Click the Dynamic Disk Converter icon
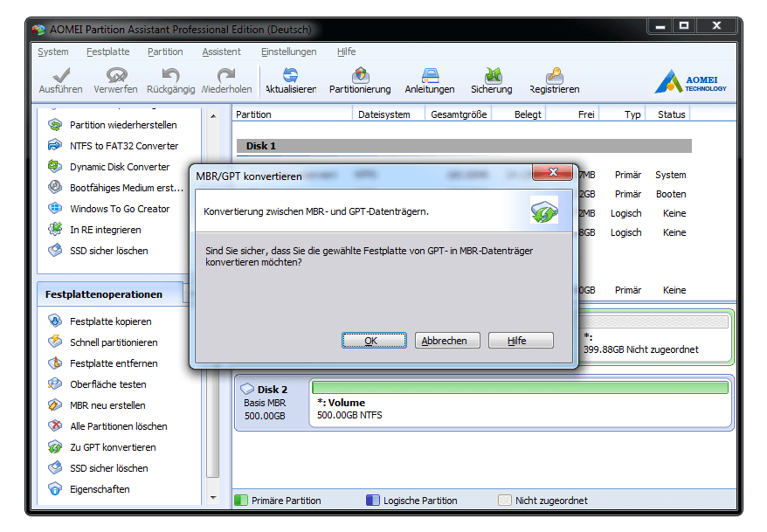767x532 pixels. tap(55, 167)
